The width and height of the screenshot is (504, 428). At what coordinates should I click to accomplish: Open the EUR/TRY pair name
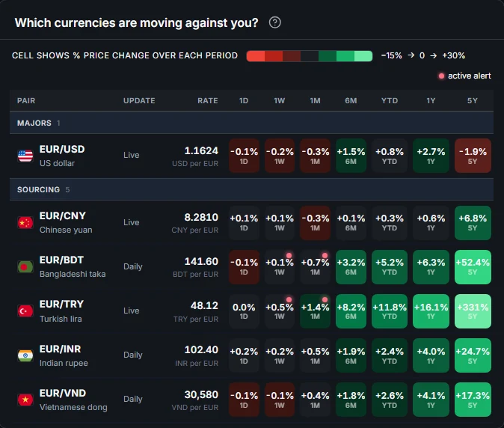click(x=61, y=305)
